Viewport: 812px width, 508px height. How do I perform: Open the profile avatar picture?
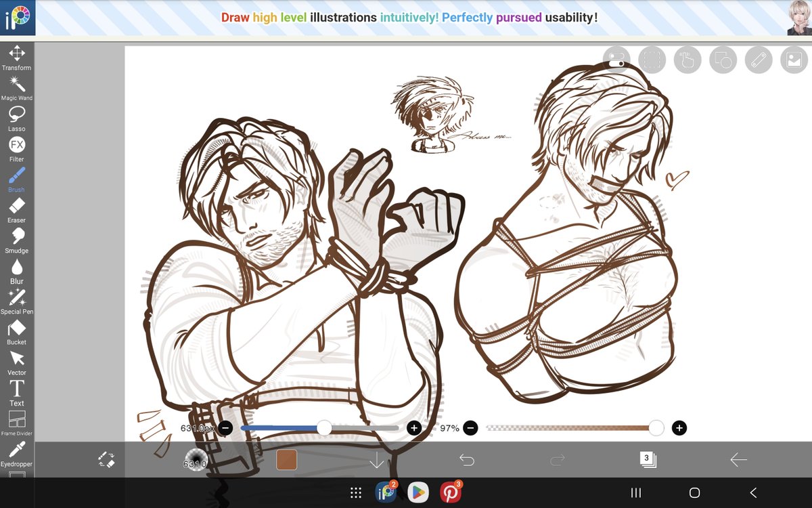pyautogui.click(x=799, y=18)
